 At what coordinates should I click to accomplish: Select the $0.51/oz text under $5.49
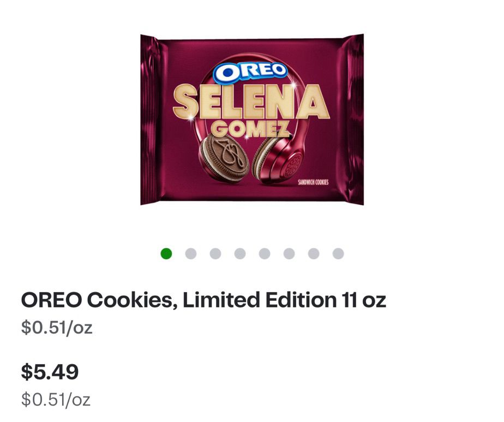click(x=56, y=400)
